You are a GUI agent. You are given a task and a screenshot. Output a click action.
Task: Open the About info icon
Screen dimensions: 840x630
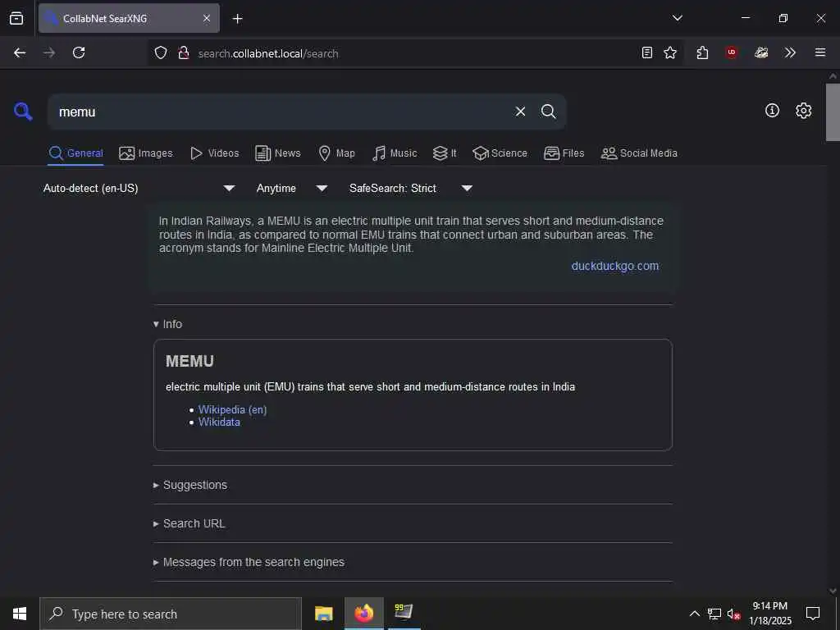(x=772, y=111)
